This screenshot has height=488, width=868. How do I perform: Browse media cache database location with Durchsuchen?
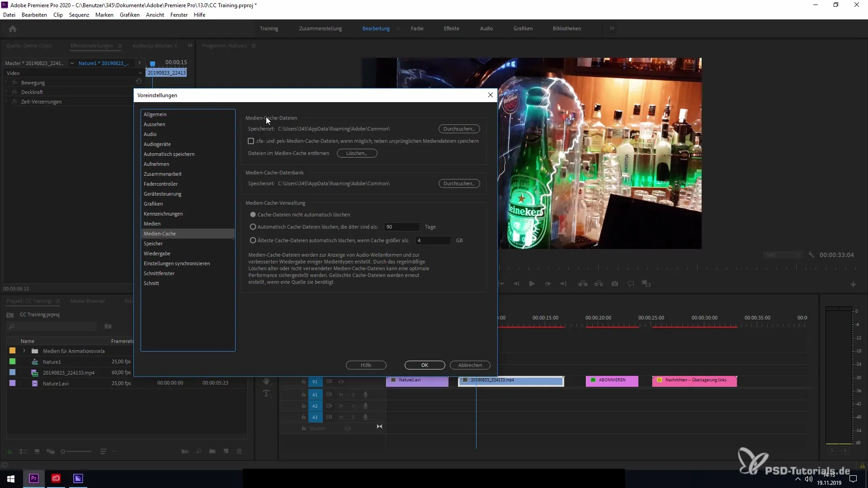(459, 183)
